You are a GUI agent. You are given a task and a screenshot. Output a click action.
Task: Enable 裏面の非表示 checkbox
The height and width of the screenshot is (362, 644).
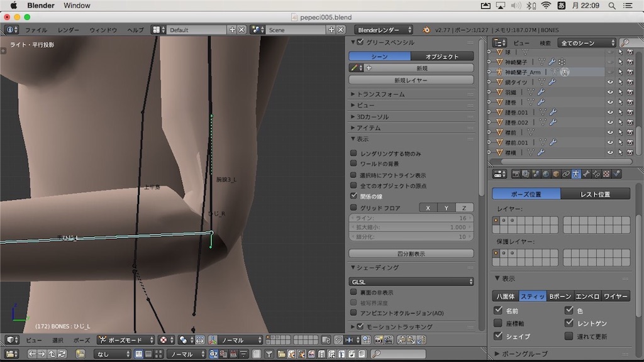click(353, 292)
